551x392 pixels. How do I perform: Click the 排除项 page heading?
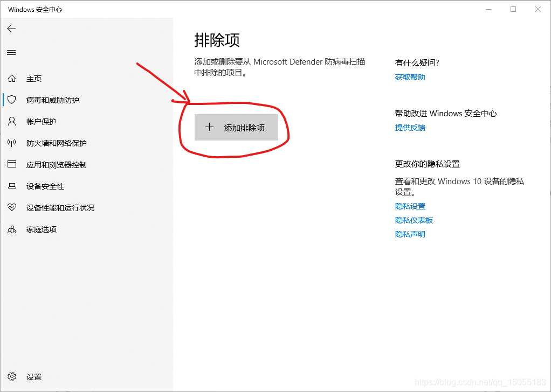(217, 40)
